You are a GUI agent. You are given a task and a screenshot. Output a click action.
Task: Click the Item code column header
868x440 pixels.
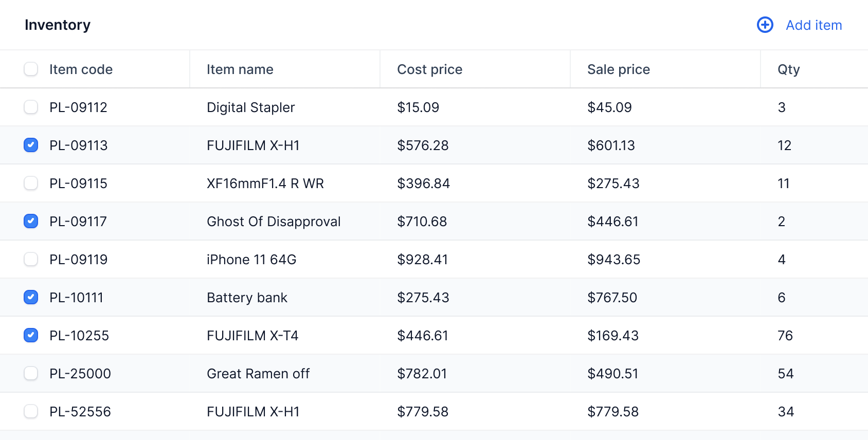coord(81,69)
